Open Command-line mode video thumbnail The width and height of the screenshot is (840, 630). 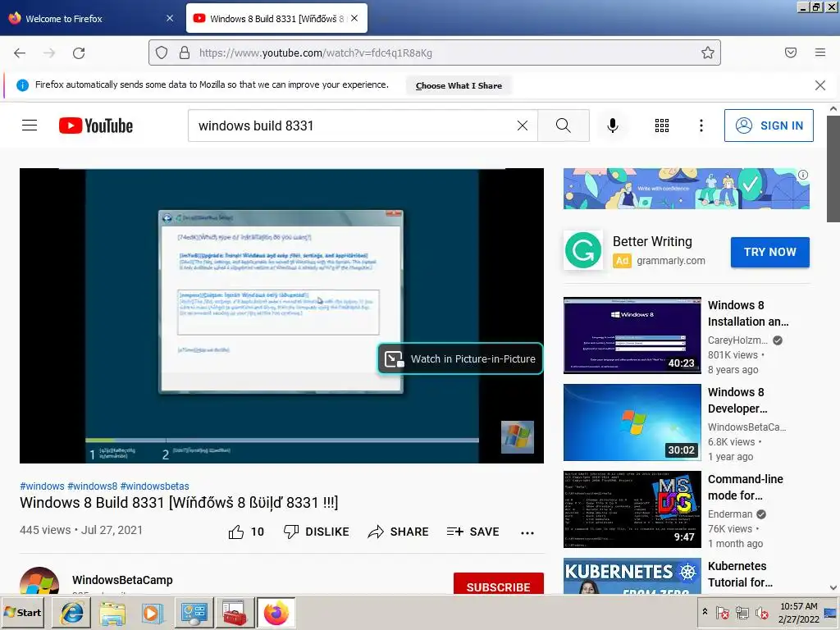pos(632,509)
